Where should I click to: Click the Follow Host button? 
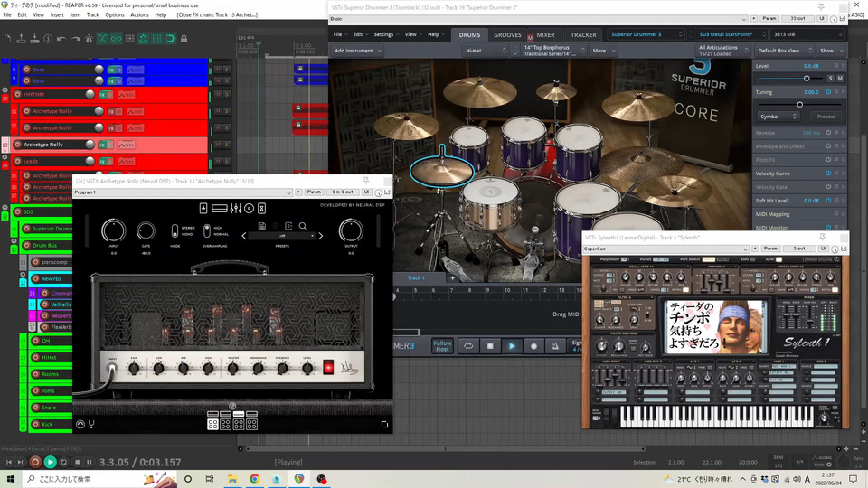(x=442, y=345)
